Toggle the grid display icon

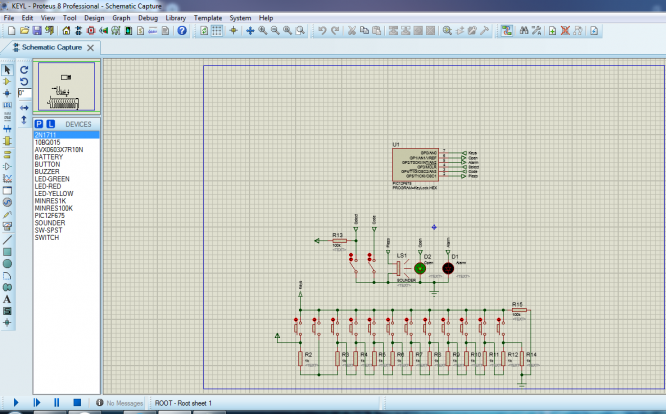pyautogui.click(x=217, y=31)
